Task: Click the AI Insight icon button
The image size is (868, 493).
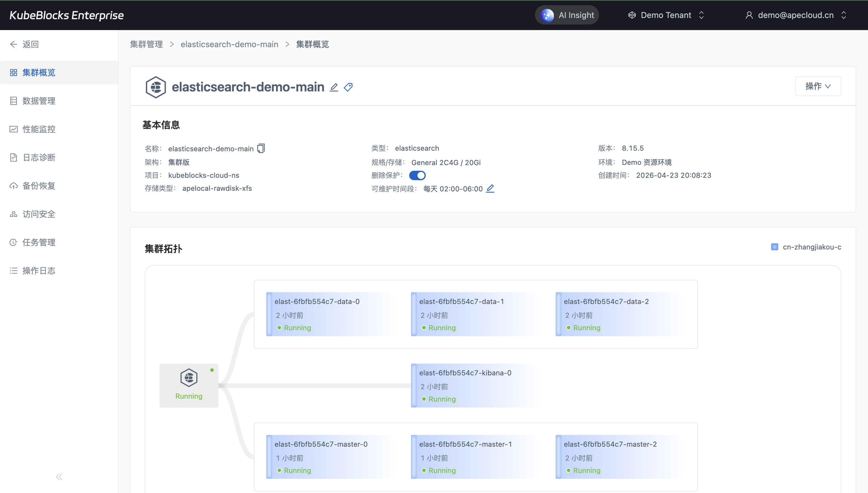Action: pyautogui.click(x=547, y=15)
